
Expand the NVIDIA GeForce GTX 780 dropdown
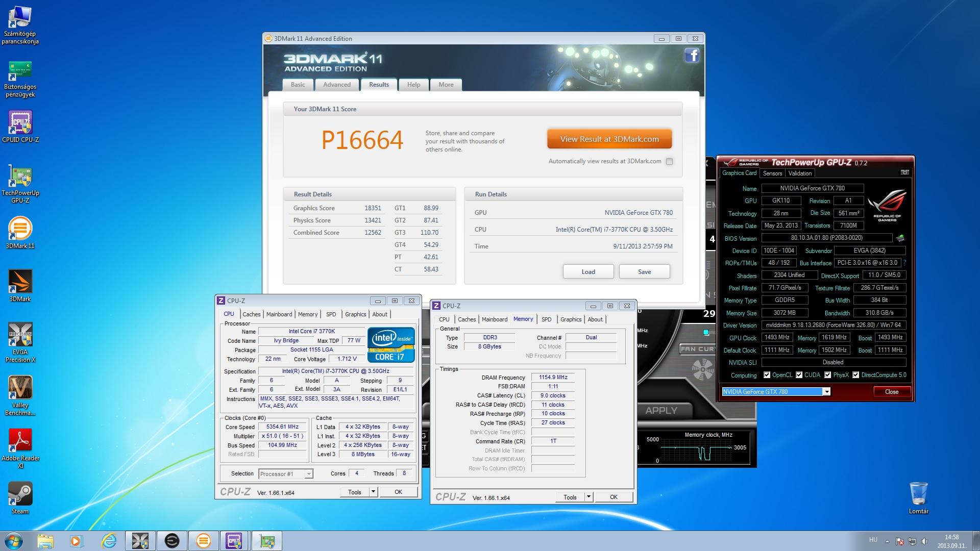826,392
